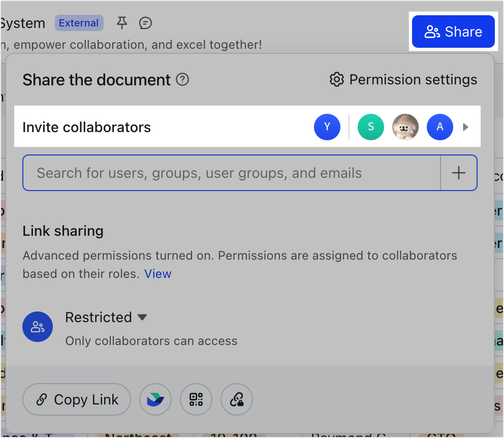This screenshot has height=438, width=504.
Task: Click the help icon next to Share the document
Action: [x=182, y=80]
